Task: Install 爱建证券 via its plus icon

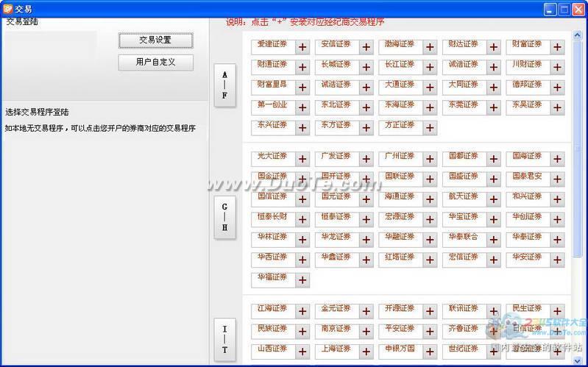Action: 302,47
